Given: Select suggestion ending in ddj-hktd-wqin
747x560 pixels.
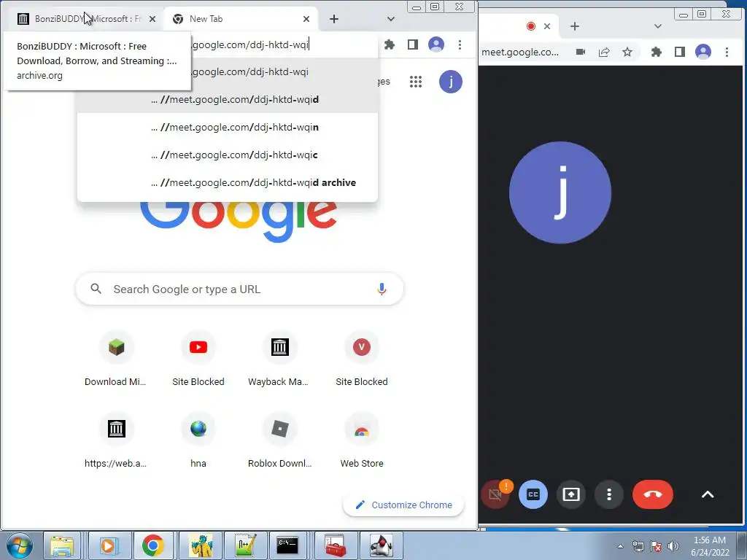Looking at the screenshot, I should pyautogui.click(x=228, y=127).
